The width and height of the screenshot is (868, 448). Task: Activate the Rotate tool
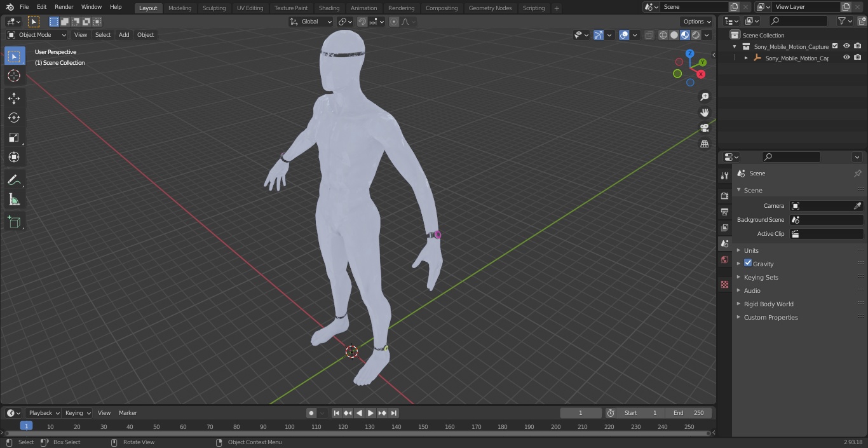click(x=14, y=118)
